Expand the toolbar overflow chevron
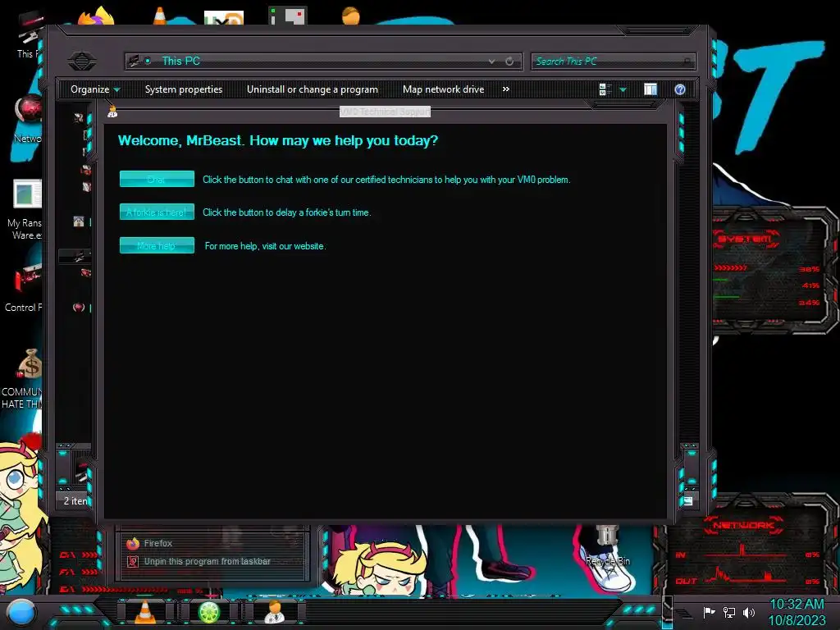This screenshot has width=840, height=630. [505, 89]
